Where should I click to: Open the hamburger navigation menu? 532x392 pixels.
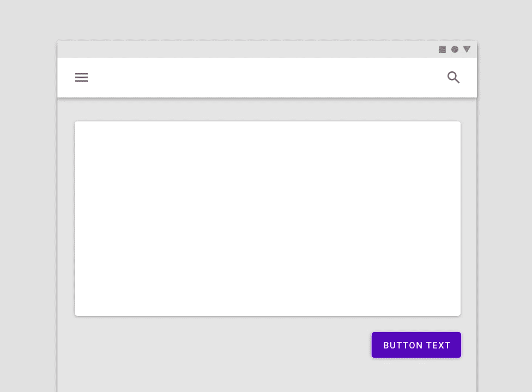click(x=81, y=77)
